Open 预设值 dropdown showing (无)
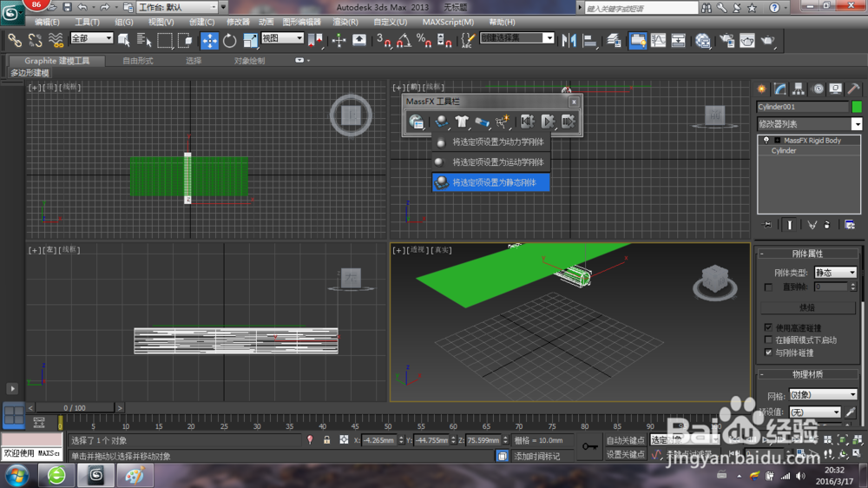The height and width of the screenshot is (488, 868). 815,412
